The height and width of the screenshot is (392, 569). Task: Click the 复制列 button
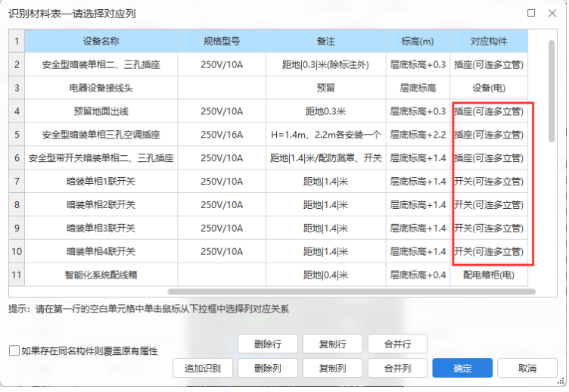coord(332,369)
